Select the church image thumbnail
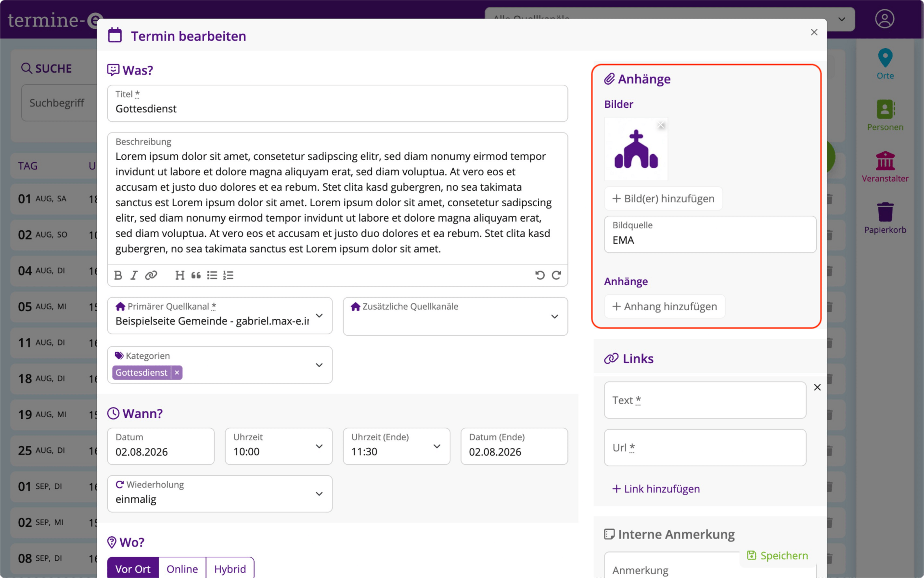The height and width of the screenshot is (578, 924). pyautogui.click(x=636, y=149)
